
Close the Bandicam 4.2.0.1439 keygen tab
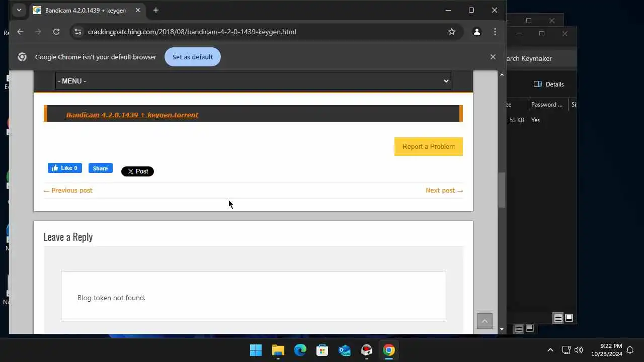pos(138,10)
